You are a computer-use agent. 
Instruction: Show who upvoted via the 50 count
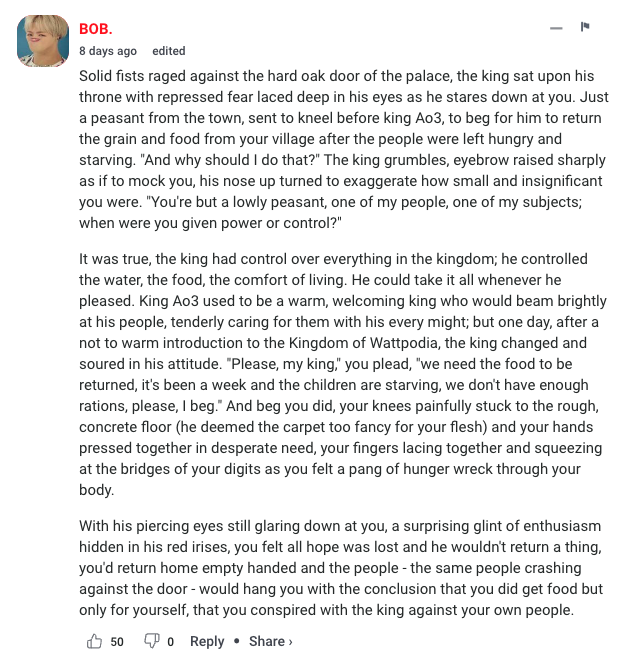(117, 642)
